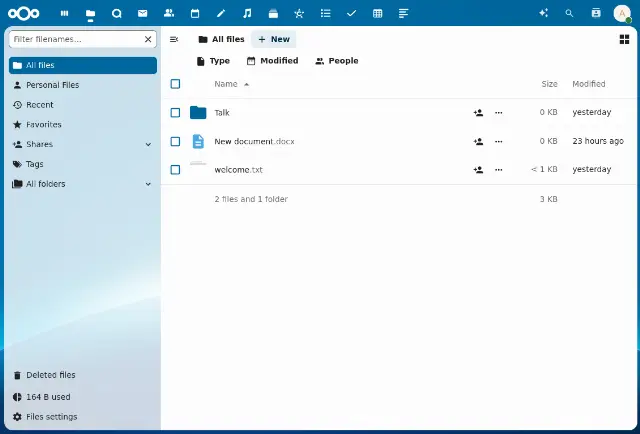Click the '23 hours ago' modified cell
This screenshot has height=434, width=640.
[598, 141]
